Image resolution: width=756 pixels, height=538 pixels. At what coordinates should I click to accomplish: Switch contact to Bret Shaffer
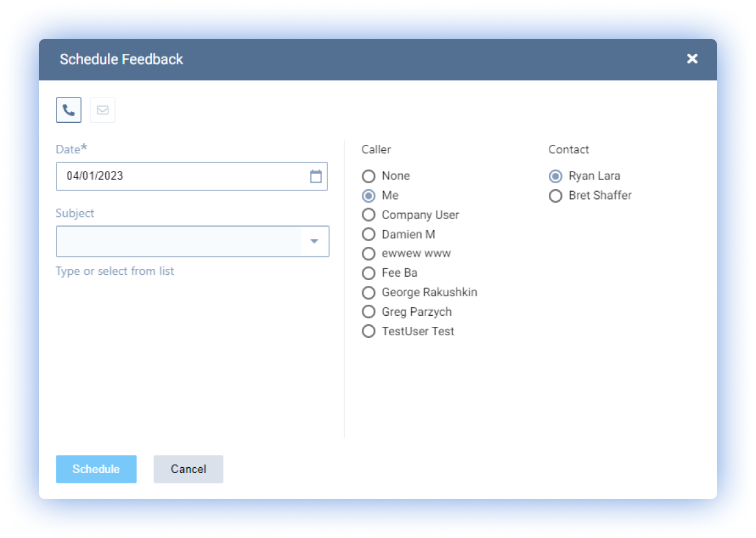(555, 196)
